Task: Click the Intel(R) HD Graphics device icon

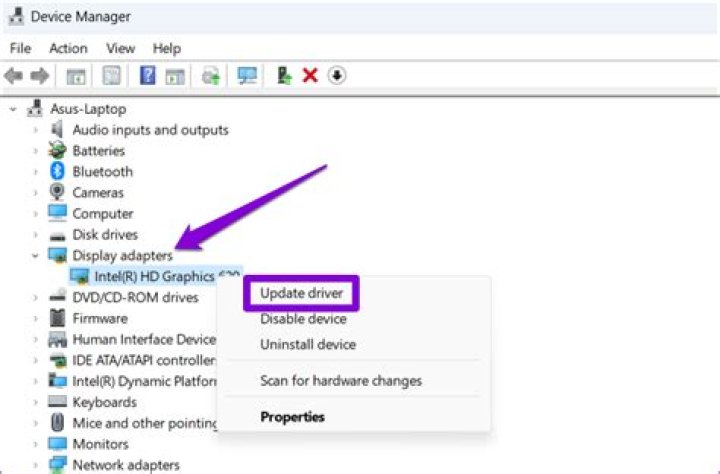Action: pos(79,276)
